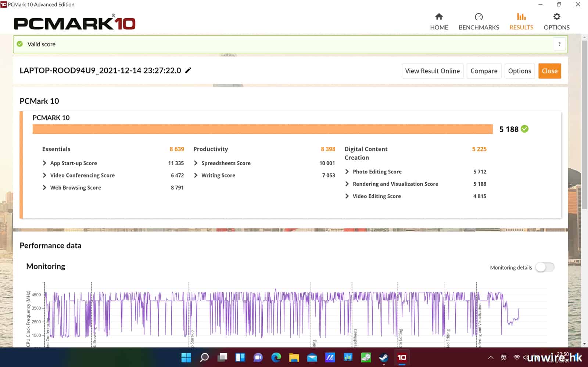Expand Video Conferencing Score details
Image resolution: width=588 pixels, height=367 pixels.
click(x=44, y=175)
